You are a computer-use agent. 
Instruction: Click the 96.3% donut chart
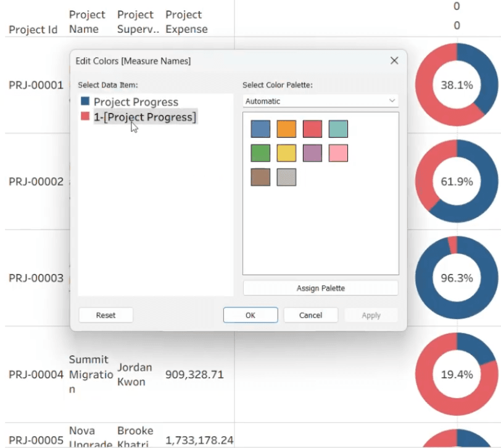457,278
